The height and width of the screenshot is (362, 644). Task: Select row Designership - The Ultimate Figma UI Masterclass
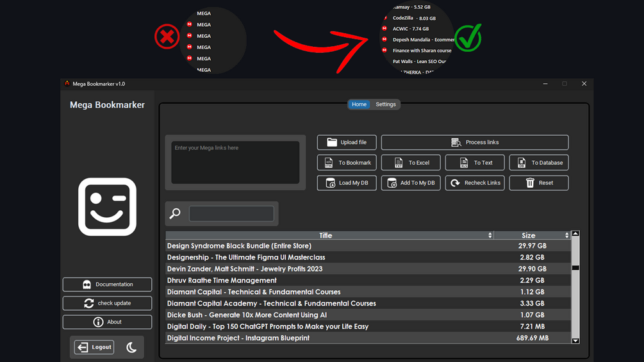tap(368, 258)
